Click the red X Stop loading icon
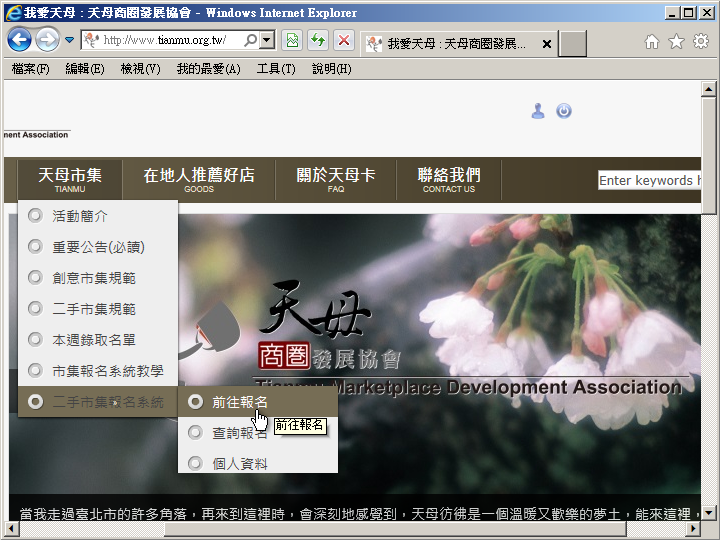This screenshot has width=720, height=540. 343,41
